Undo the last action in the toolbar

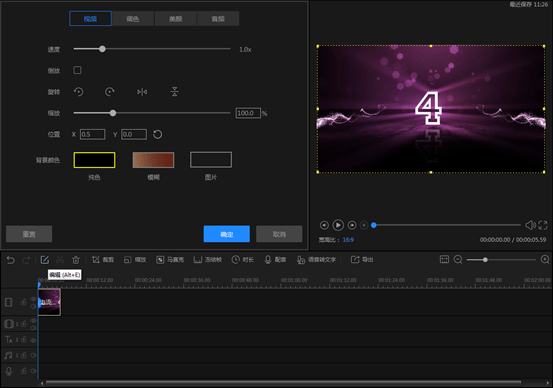pyautogui.click(x=11, y=260)
